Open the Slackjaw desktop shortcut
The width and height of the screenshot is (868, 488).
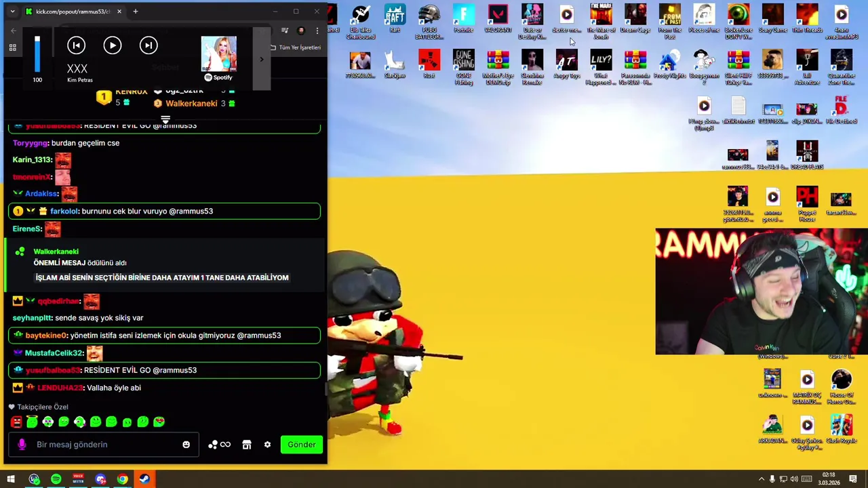pyautogui.click(x=395, y=64)
